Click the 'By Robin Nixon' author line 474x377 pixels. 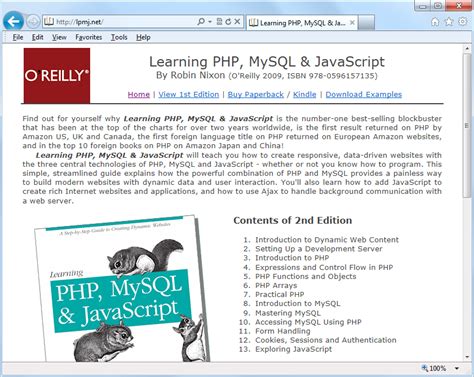(x=267, y=75)
